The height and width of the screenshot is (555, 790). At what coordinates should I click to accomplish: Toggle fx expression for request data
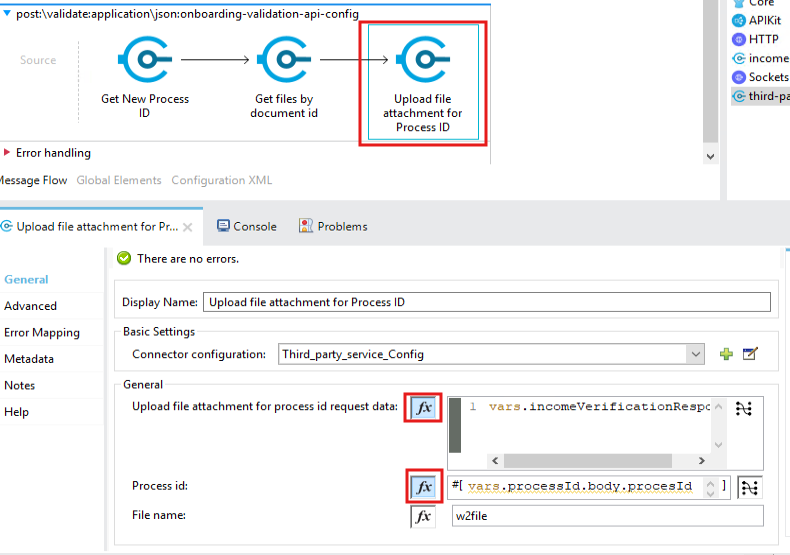(x=423, y=408)
